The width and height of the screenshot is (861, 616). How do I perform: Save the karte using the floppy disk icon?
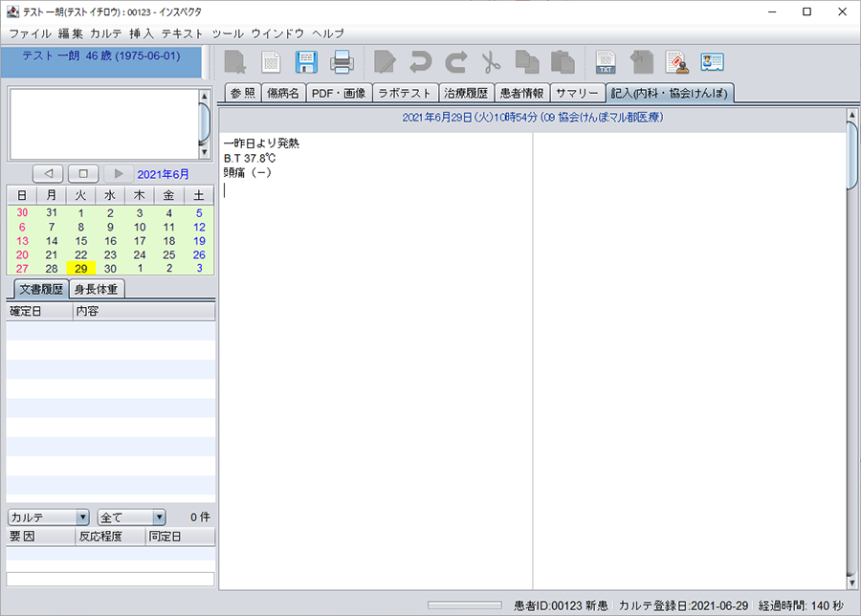(x=306, y=62)
